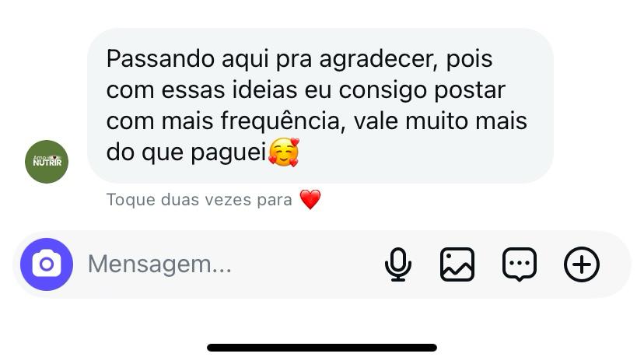Open the camera with the purple button

47,264
